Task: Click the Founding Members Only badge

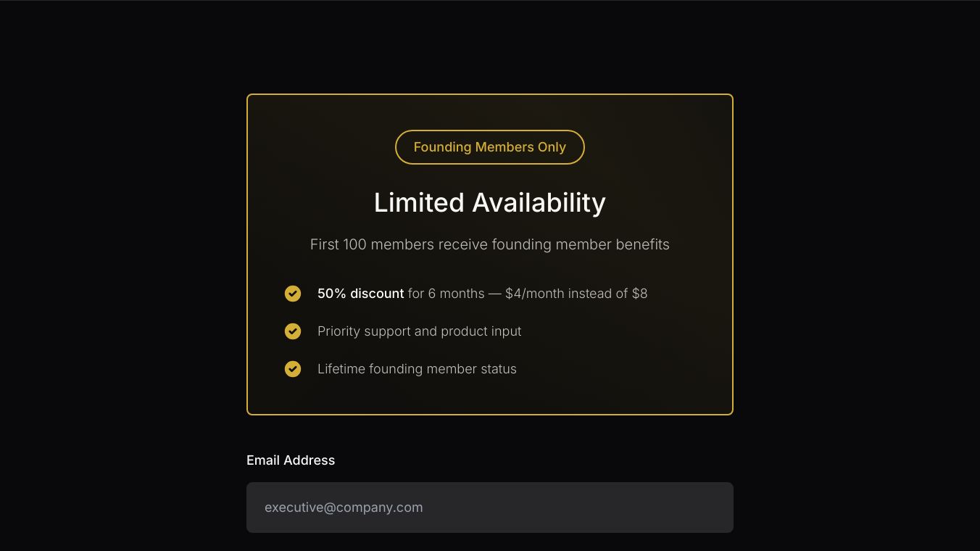Action: (489, 147)
